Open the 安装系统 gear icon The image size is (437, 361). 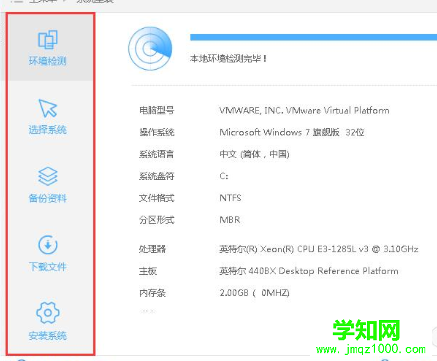pyautogui.click(x=48, y=313)
